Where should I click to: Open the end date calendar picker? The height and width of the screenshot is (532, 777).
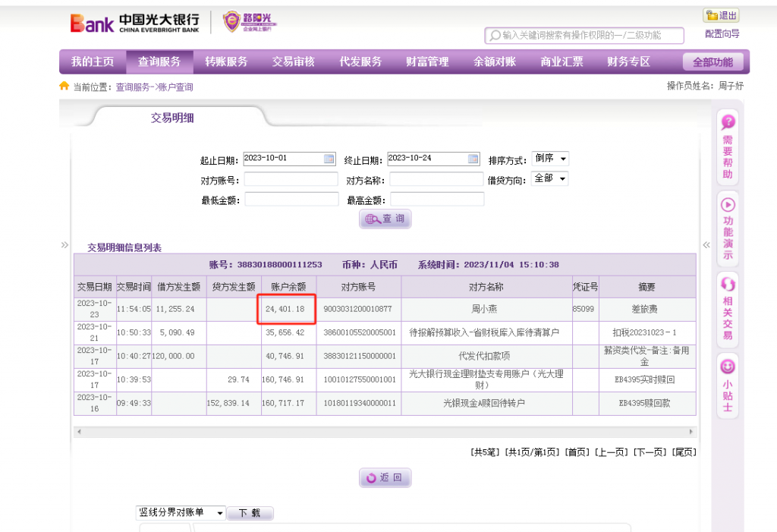473,159
